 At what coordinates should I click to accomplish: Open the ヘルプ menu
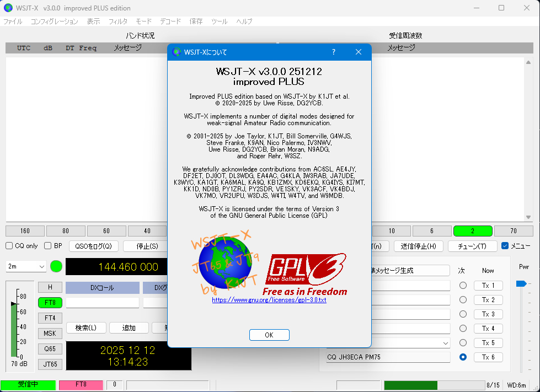coord(244,22)
